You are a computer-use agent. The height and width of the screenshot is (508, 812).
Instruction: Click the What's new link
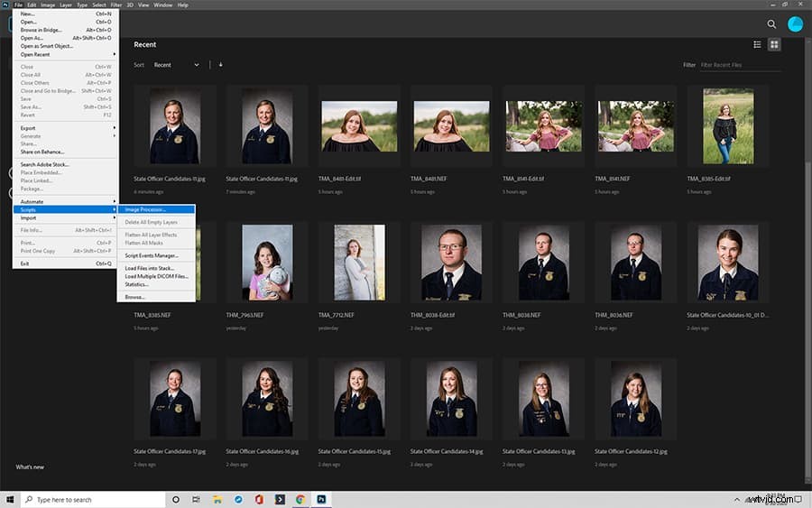tap(30, 467)
